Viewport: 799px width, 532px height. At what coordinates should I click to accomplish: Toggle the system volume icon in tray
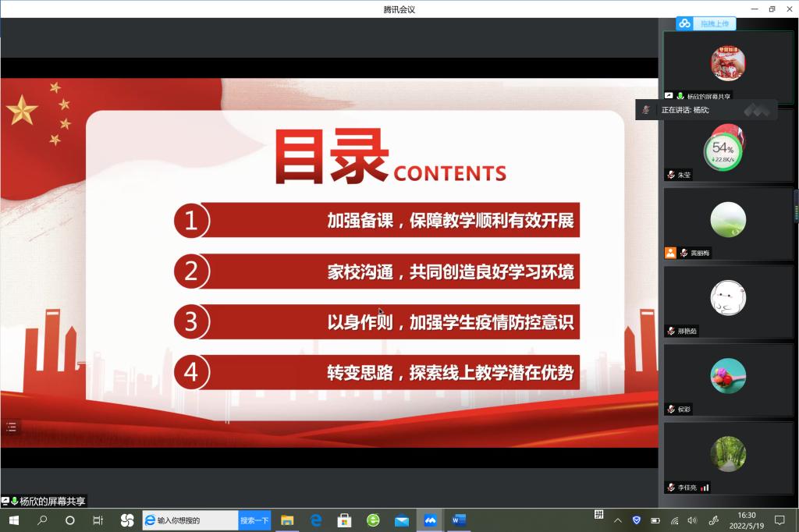click(694, 520)
